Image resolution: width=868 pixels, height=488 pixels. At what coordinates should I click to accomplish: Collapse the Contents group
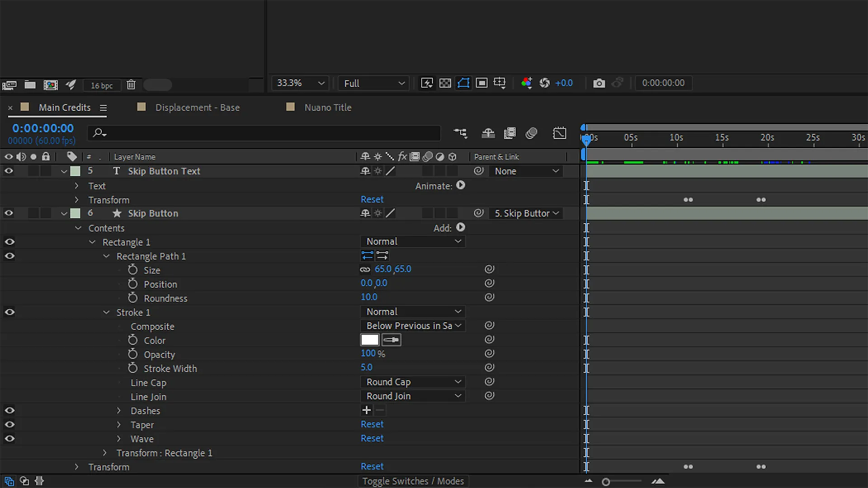click(78, 228)
